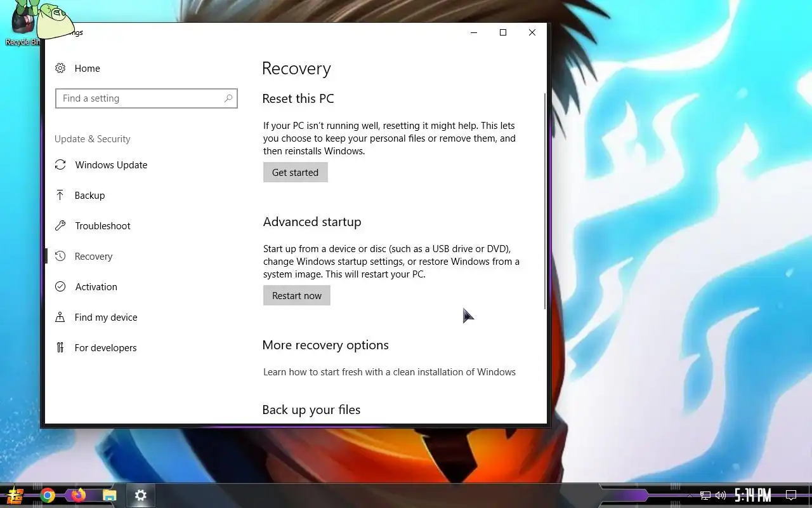This screenshot has height=508, width=812.
Task: Click the Backup upload arrow icon
Action: click(x=60, y=195)
